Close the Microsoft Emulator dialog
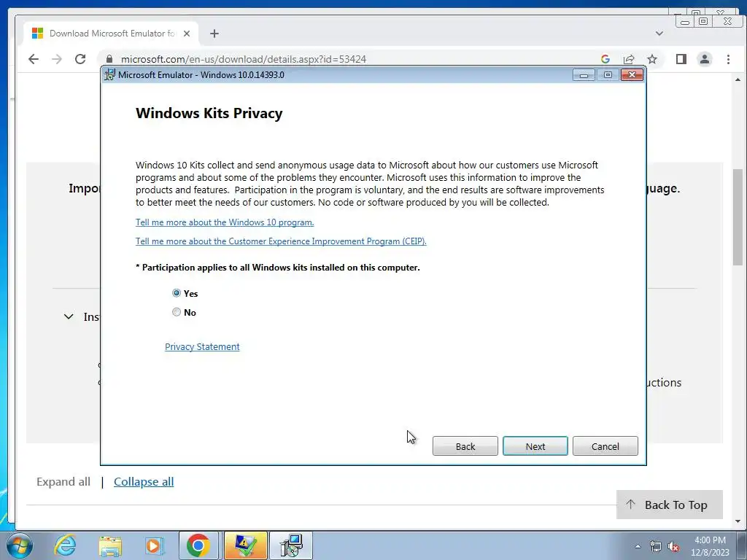The width and height of the screenshot is (747, 560). point(632,75)
